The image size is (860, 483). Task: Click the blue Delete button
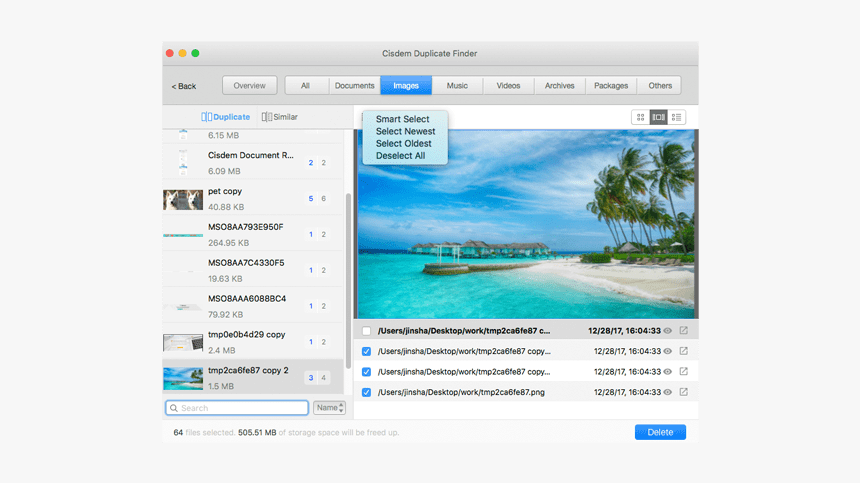[x=660, y=432]
